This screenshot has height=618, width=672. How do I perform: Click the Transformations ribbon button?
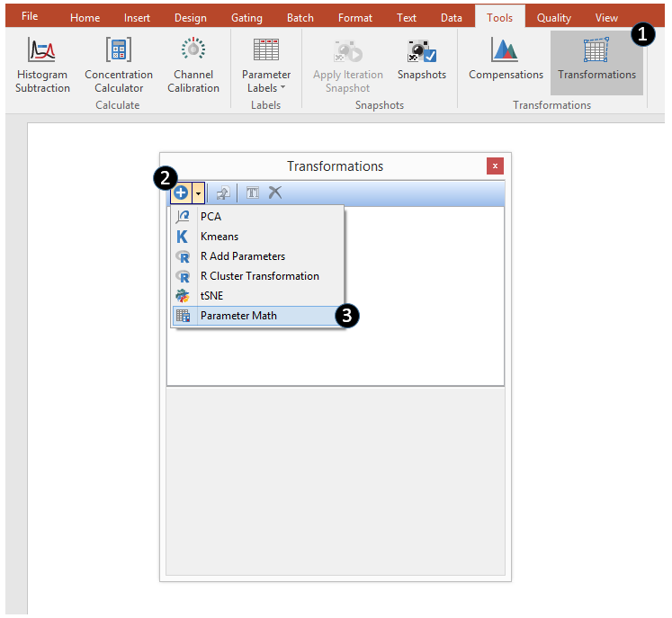click(x=596, y=61)
